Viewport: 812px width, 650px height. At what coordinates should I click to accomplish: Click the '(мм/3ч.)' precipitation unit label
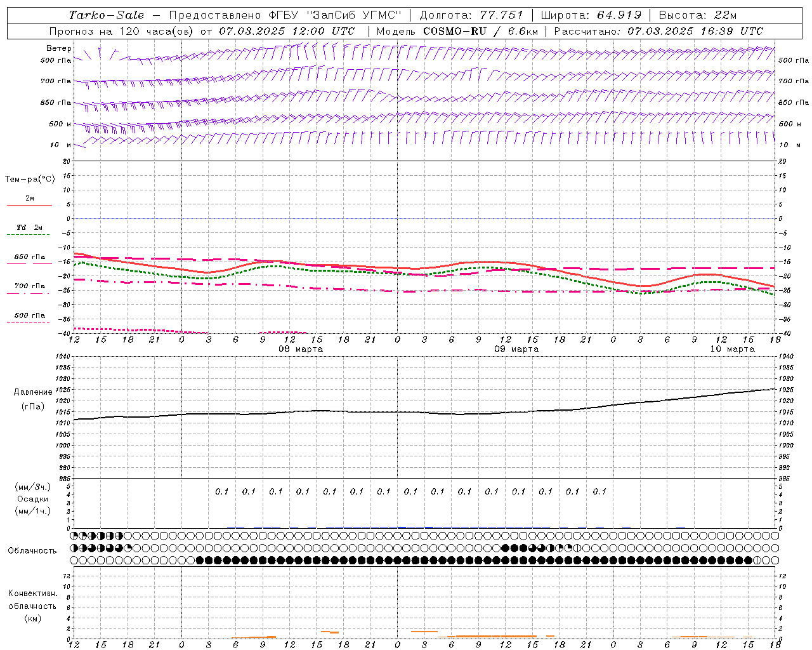[33, 487]
